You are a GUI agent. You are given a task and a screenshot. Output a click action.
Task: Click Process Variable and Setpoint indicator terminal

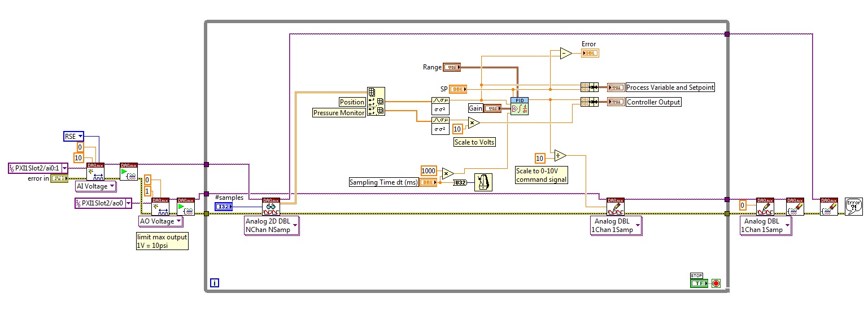coord(616,87)
